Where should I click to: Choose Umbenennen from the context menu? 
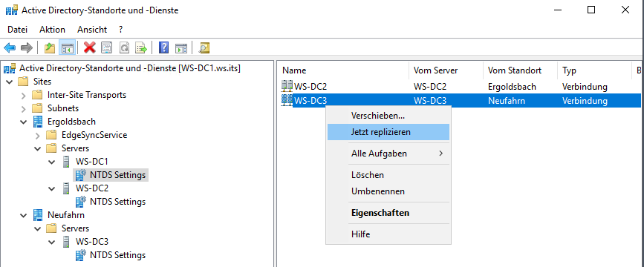click(x=388, y=191)
